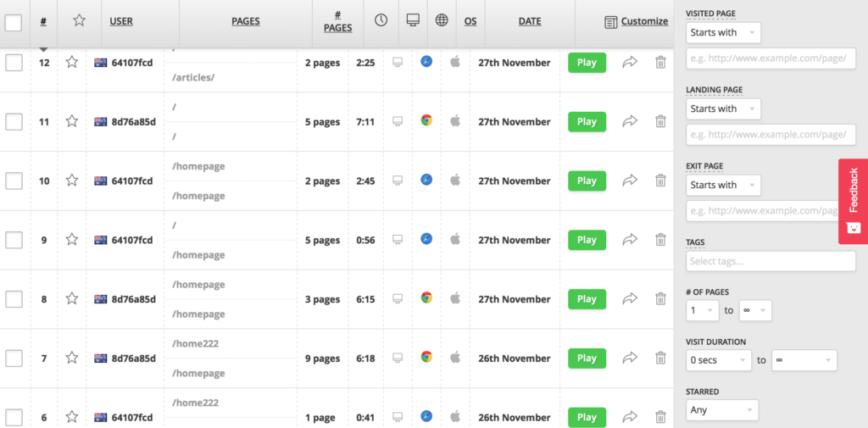Check the box for recording 11
Viewport: 868px width, 428px height.
pyautogui.click(x=14, y=122)
